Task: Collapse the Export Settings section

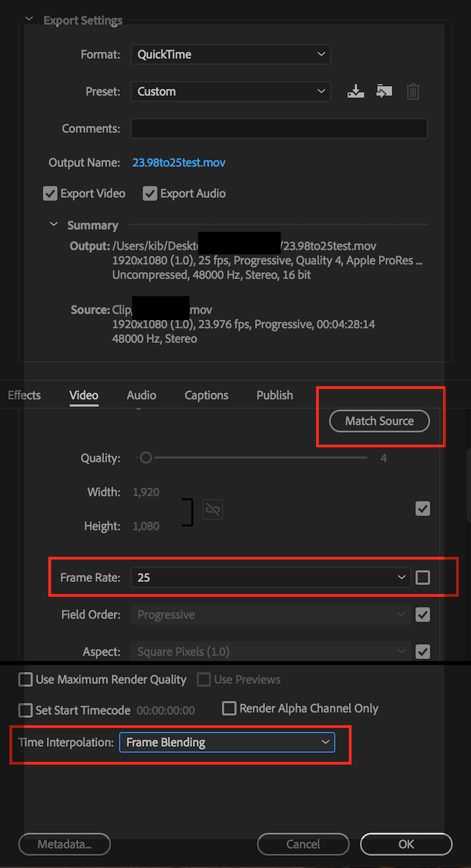Action: tap(29, 18)
